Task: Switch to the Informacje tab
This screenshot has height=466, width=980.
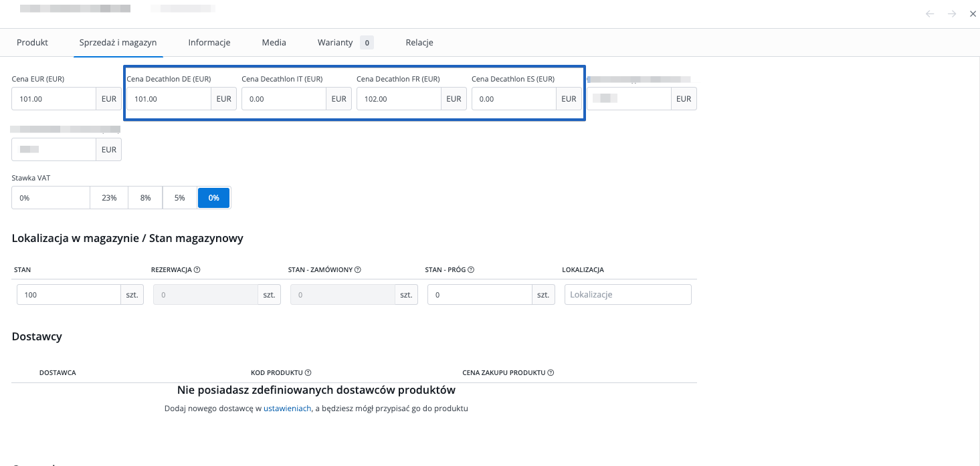Action: [x=209, y=42]
